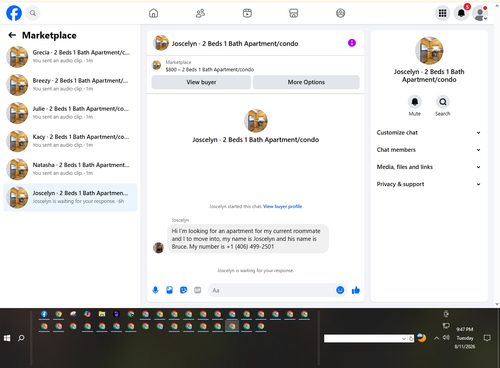Send a thumbs-up like
This screenshot has width=500, height=368.
pyautogui.click(x=356, y=290)
